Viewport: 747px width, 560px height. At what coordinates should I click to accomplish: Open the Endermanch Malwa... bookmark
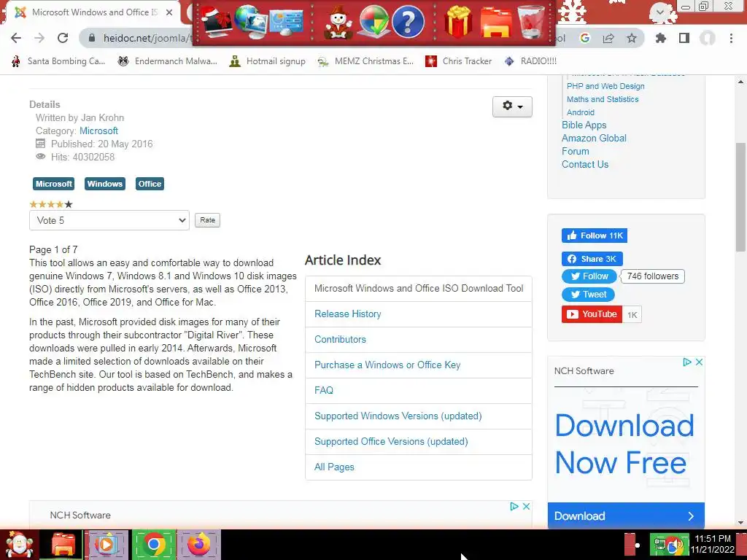[168, 61]
